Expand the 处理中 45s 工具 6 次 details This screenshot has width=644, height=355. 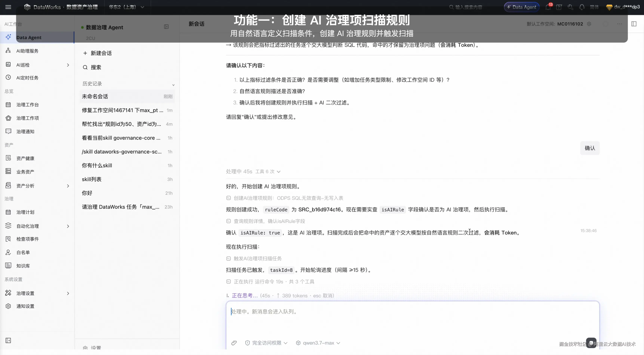tap(253, 172)
